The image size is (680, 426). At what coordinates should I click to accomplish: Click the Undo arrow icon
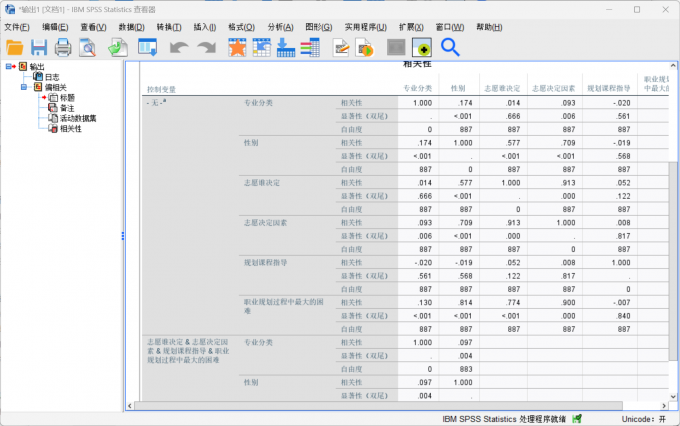(x=178, y=47)
